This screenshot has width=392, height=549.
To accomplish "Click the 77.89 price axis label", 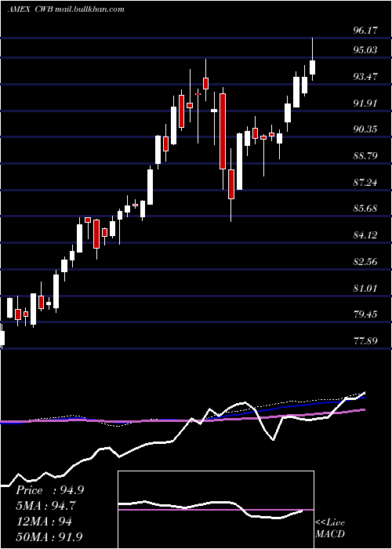I will click(x=365, y=341).
